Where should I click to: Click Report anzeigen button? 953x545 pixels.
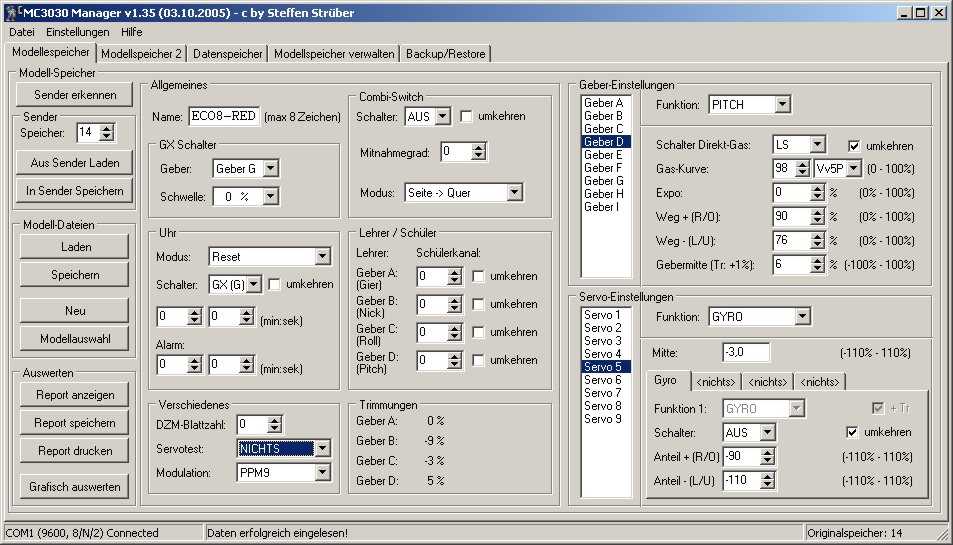tap(75, 394)
